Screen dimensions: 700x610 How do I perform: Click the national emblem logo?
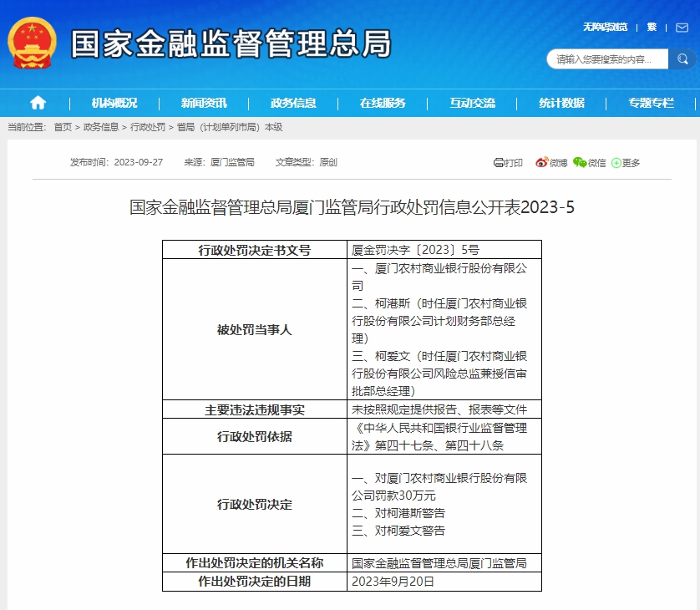(x=32, y=43)
